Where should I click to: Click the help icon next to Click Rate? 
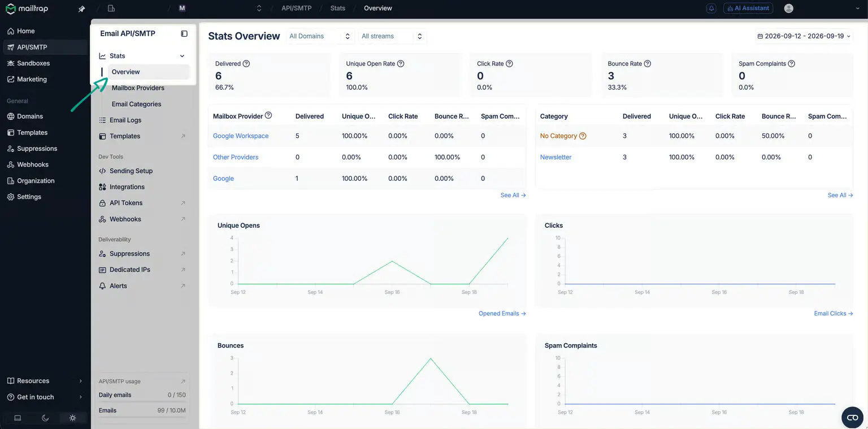pos(509,64)
